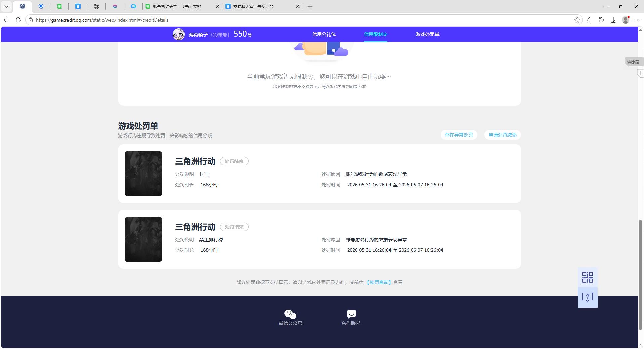Click the 薄荷箱子 user avatar
Viewport: 644px width, 349px height.
click(x=179, y=34)
